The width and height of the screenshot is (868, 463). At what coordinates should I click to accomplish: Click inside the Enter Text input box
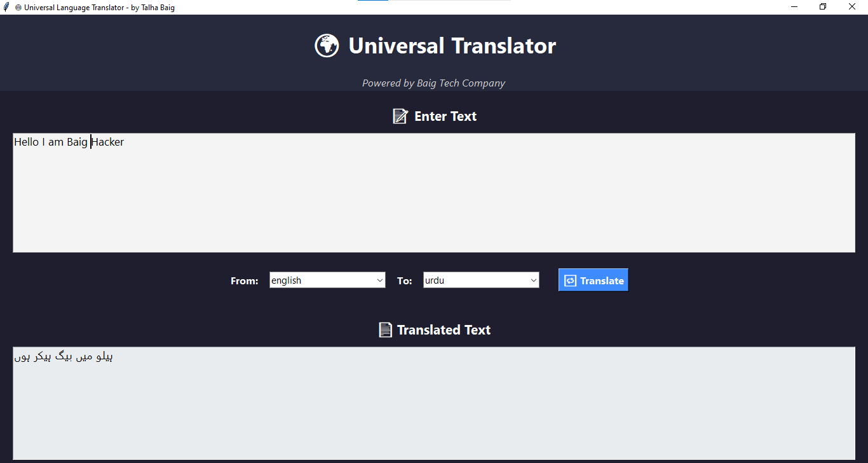(434, 193)
